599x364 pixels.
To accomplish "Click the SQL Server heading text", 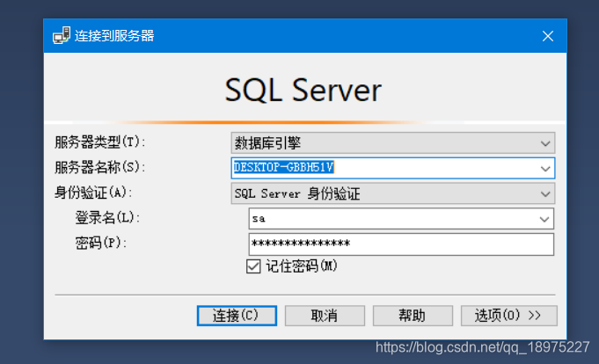I will (303, 91).
